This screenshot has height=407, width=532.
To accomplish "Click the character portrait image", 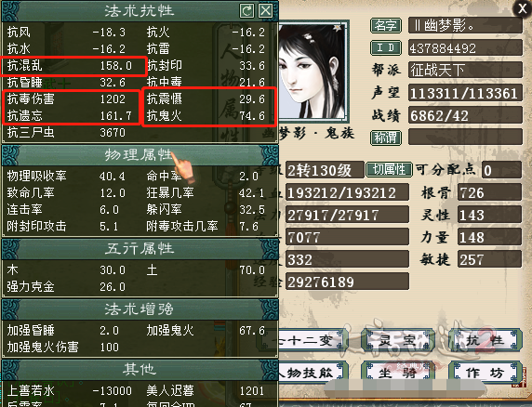I will [x=313, y=72].
